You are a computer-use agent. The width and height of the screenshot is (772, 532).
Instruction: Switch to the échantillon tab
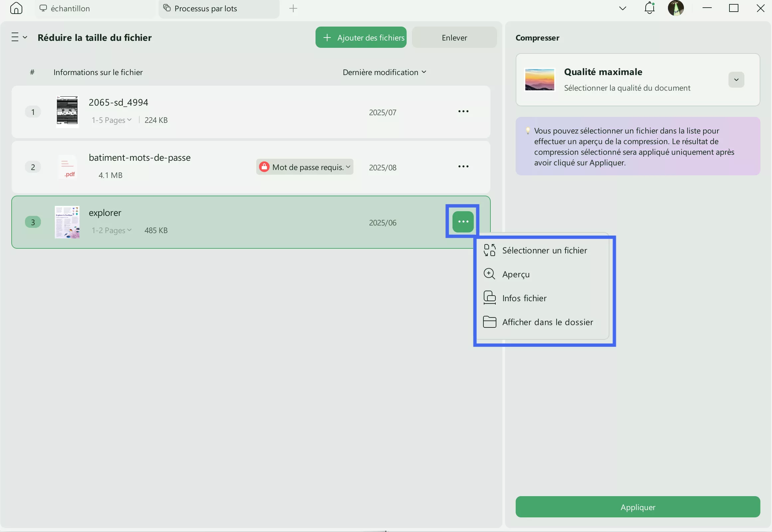70,9
